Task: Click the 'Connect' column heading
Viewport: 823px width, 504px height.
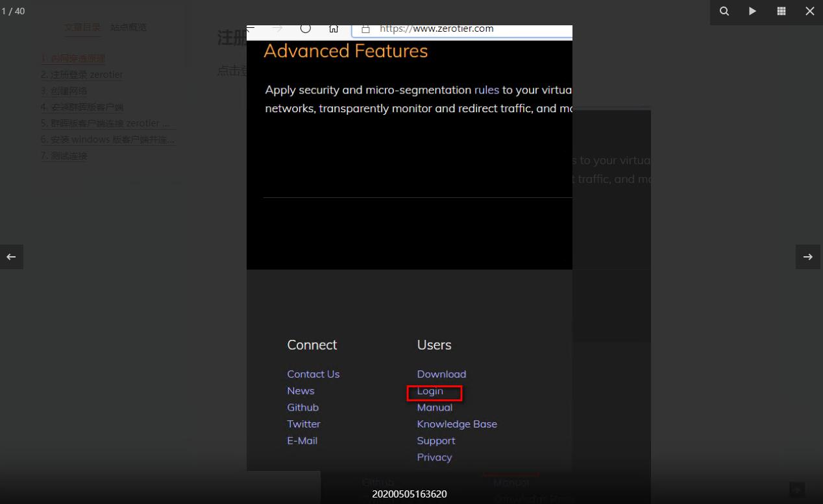Action: [x=312, y=345]
